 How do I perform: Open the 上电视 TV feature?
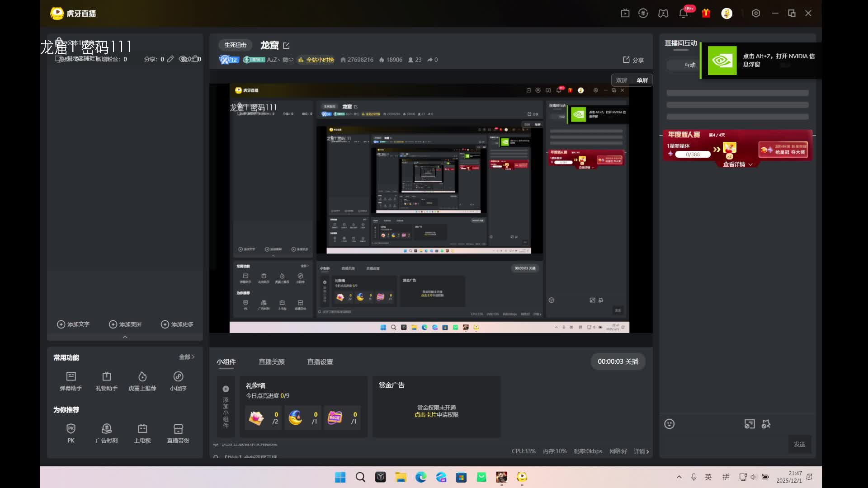click(x=142, y=429)
